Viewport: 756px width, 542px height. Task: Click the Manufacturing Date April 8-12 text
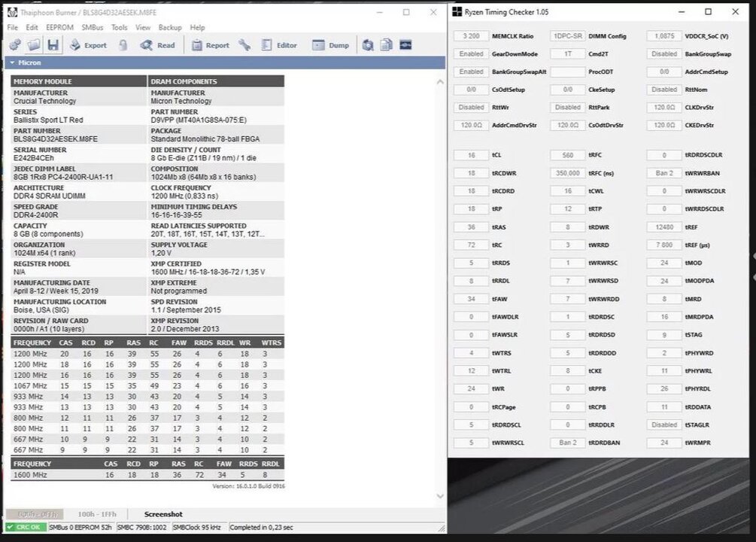pos(56,291)
